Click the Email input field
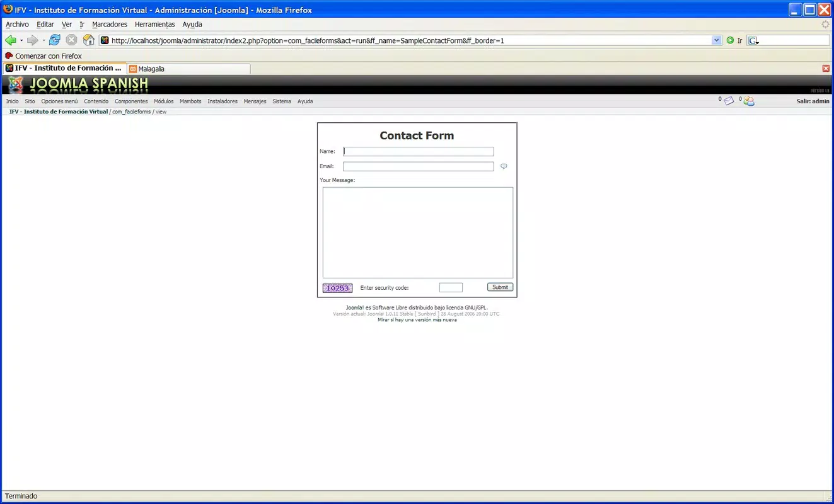Screen dimensions: 834x504 [x=419, y=166]
